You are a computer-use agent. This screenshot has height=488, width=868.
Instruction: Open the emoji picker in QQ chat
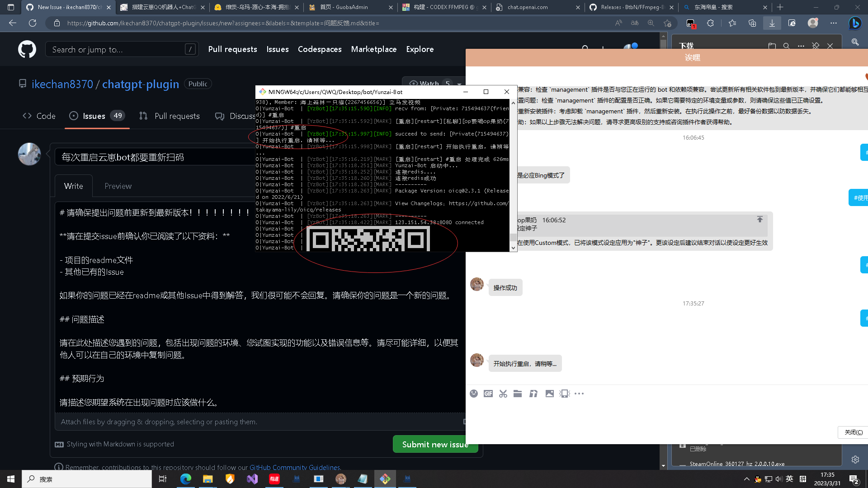[474, 394]
